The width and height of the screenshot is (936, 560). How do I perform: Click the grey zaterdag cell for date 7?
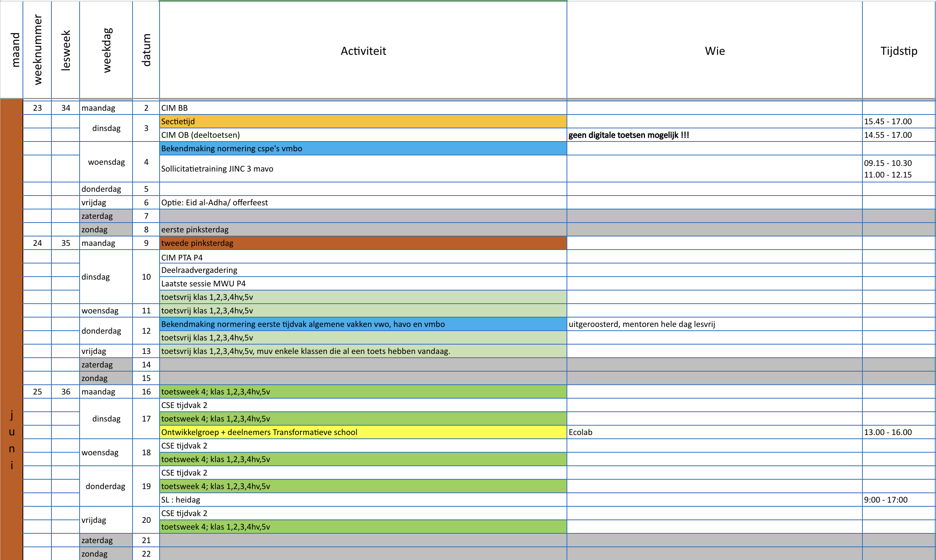(x=106, y=216)
